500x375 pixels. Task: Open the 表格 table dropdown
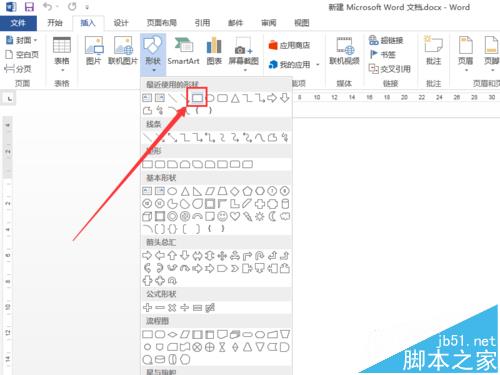coord(62,54)
